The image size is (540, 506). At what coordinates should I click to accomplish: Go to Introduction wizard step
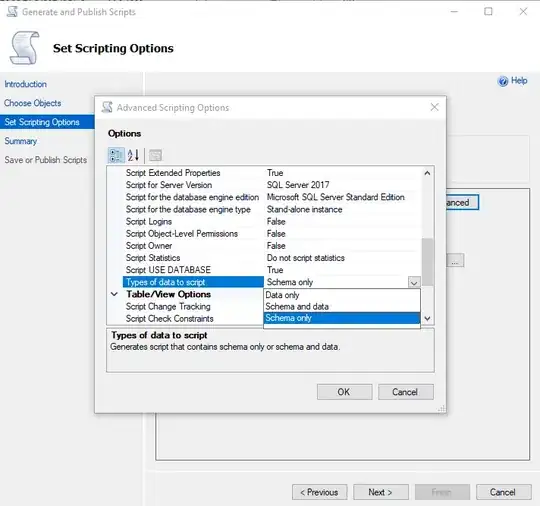click(25, 84)
